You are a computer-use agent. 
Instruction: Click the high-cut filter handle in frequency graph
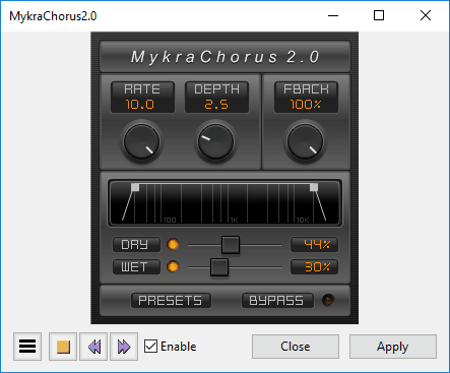pos(314,187)
